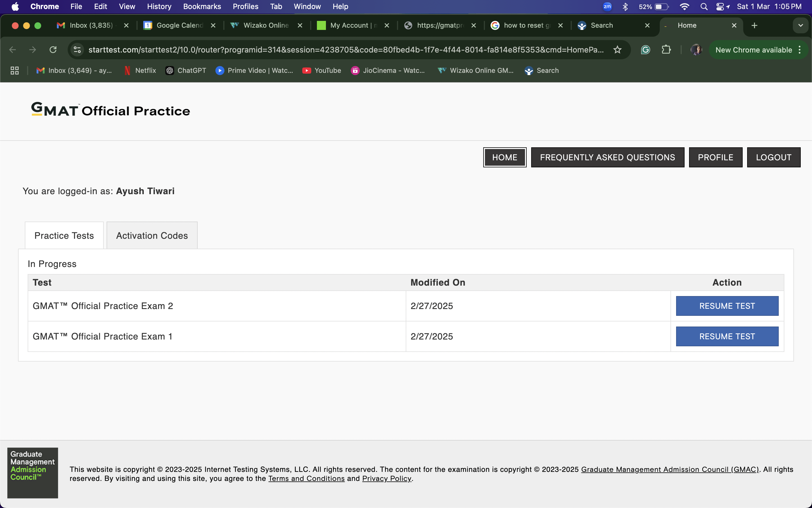Close the Wizako Online tab

(300, 25)
